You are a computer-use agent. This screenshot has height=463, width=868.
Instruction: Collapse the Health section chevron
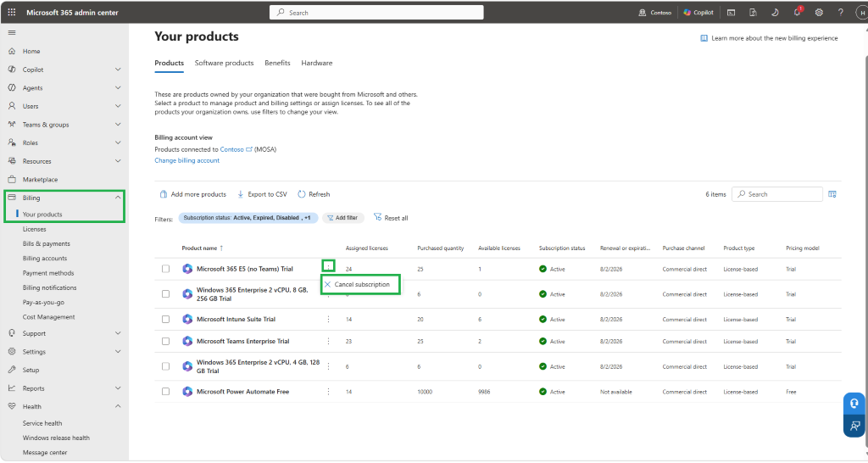point(118,406)
